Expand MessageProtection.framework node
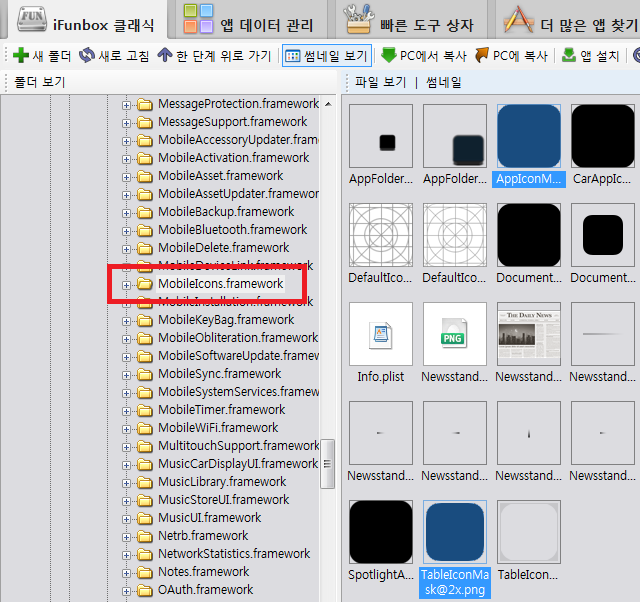 click(126, 105)
